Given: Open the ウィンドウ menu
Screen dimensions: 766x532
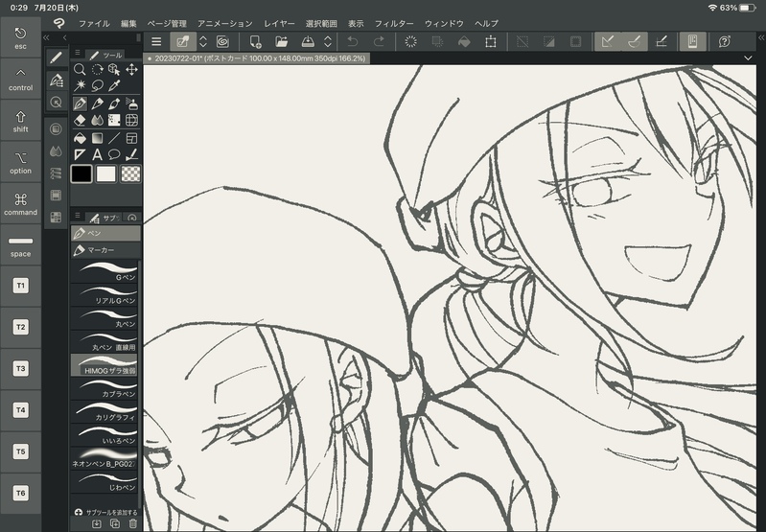Looking at the screenshot, I should (444, 23).
